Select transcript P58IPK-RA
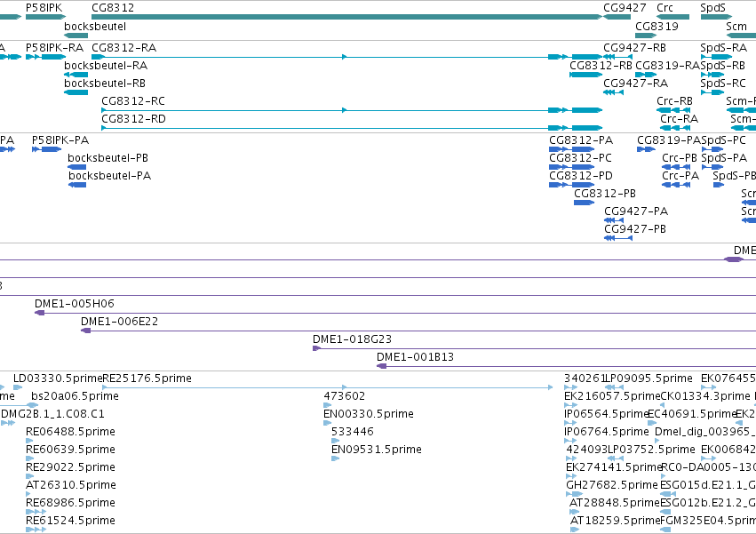Viewport: 756px width, 534px height. pos(54,48)
